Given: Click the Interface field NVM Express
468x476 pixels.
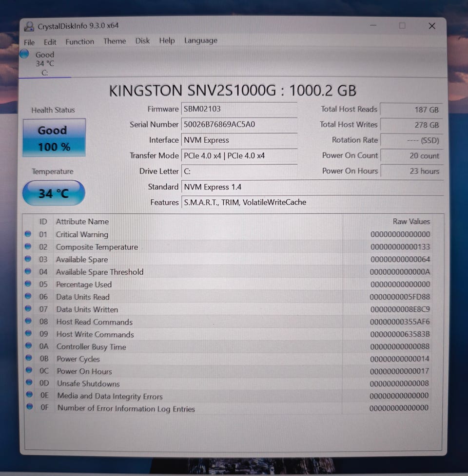Looking at the screenshot, I should click(239, 140).
